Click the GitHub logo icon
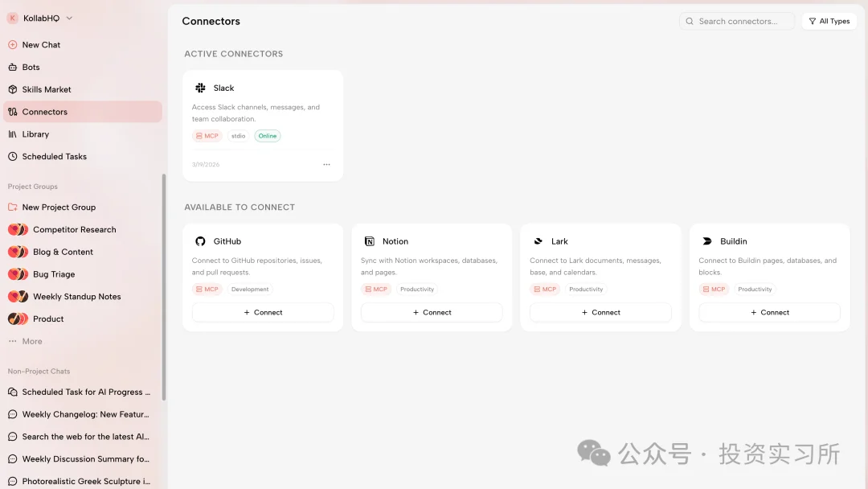This screenshot has width=868, height=489. coord(200,241)
